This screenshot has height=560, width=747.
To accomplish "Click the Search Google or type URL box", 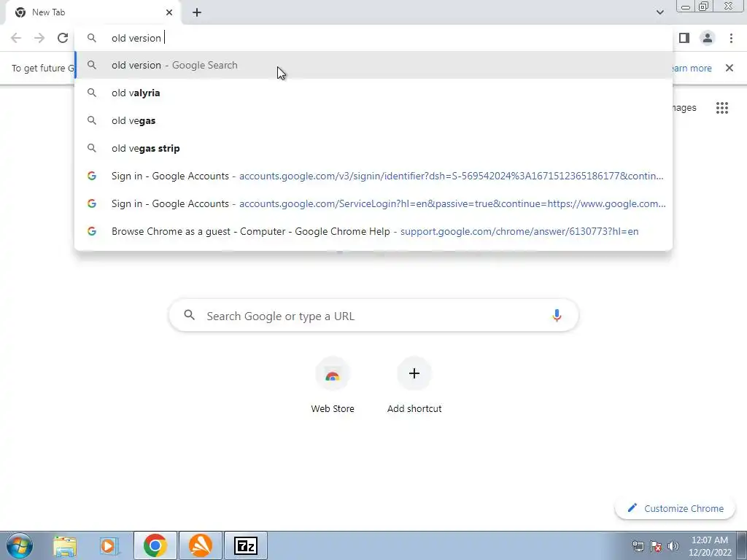I will coord(373,315).
